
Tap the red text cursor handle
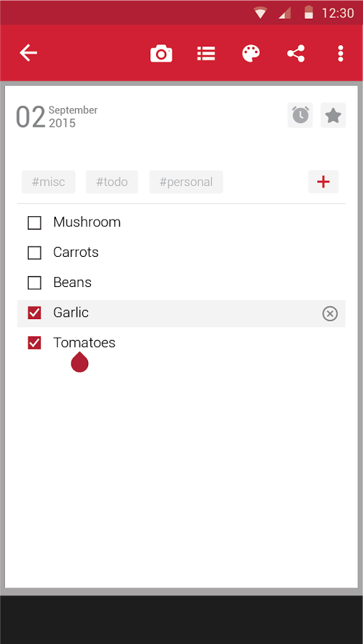(79, 362)
